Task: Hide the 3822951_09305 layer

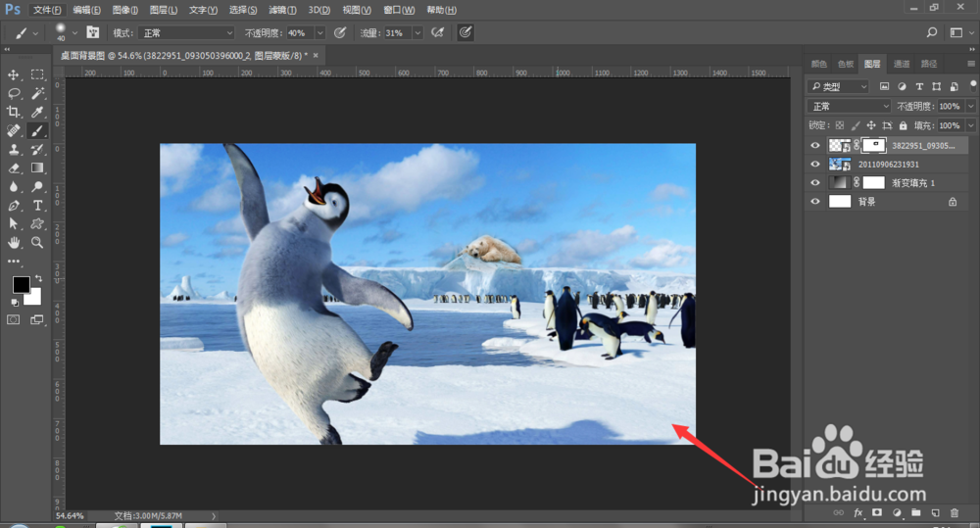Action: pos(815,146)
